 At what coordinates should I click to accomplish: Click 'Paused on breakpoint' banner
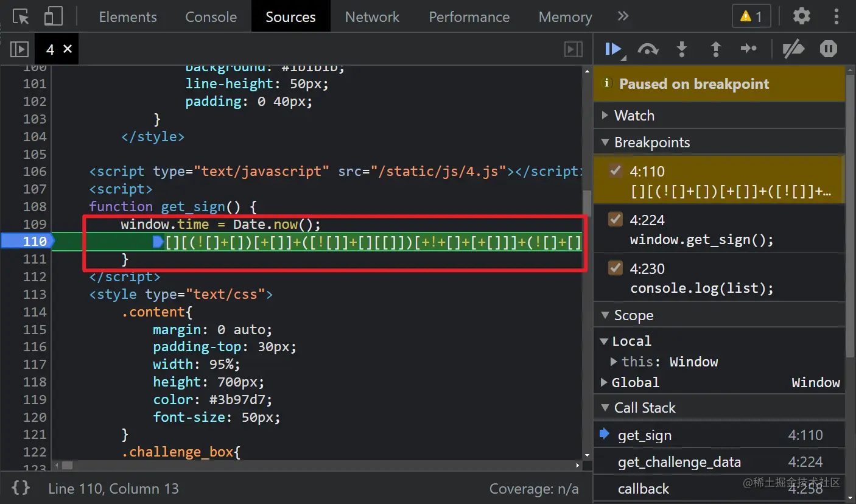point(719,83)
